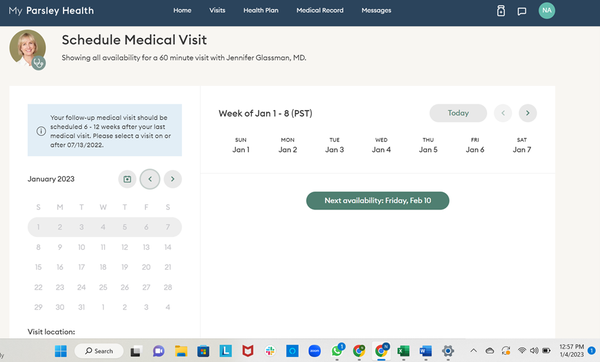Open Task View in the taskbar
This screenshot has width=600, height=362.
point(135,351)
